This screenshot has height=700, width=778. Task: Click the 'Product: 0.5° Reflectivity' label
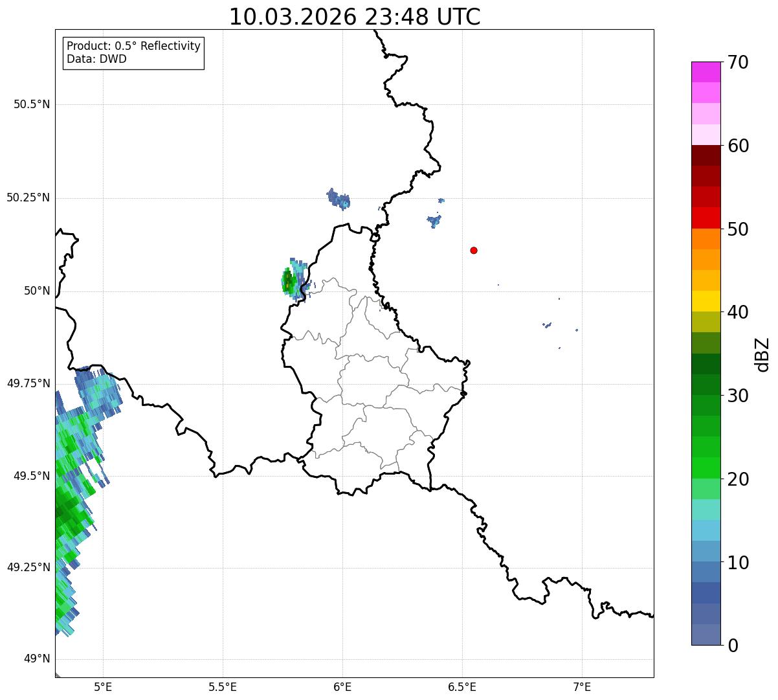(x=134, y=47)
